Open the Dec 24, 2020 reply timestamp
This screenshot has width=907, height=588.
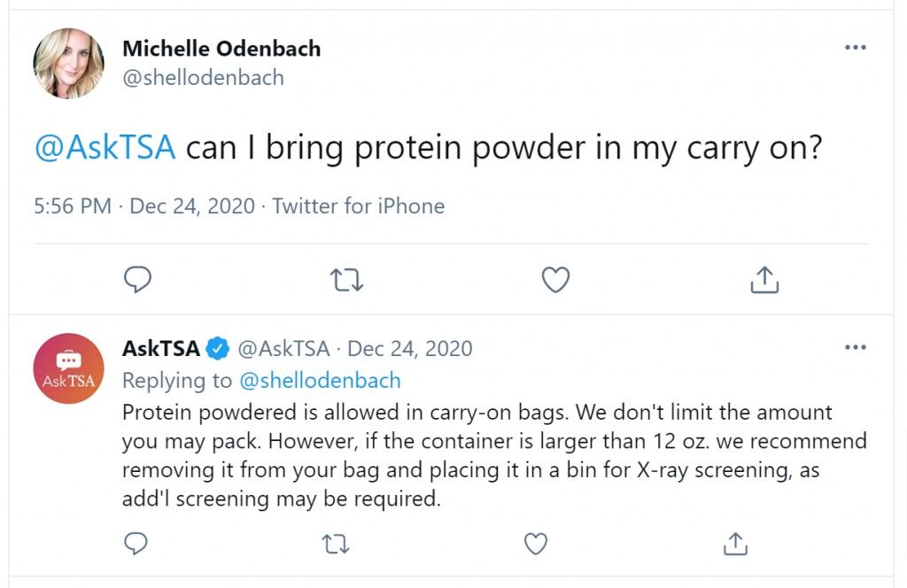[x=409, y=349]
